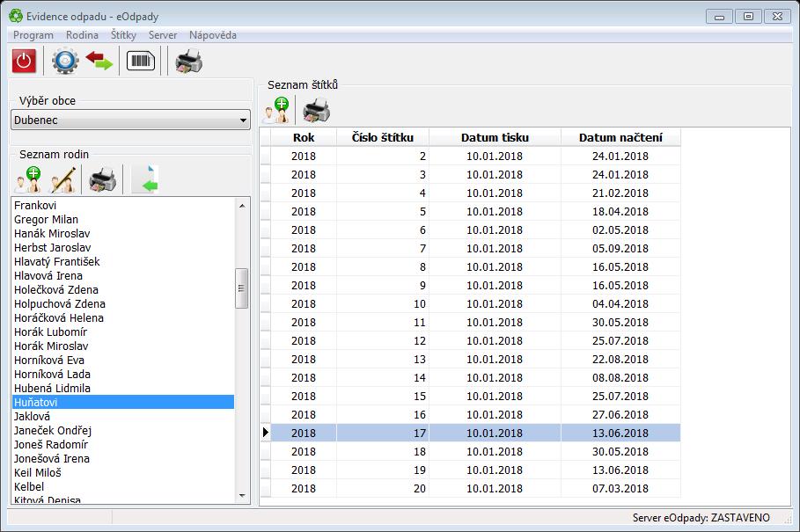Select family Hanák Miroslav
The height and width of the screenshot is (532, 800).
click(123, 233)
